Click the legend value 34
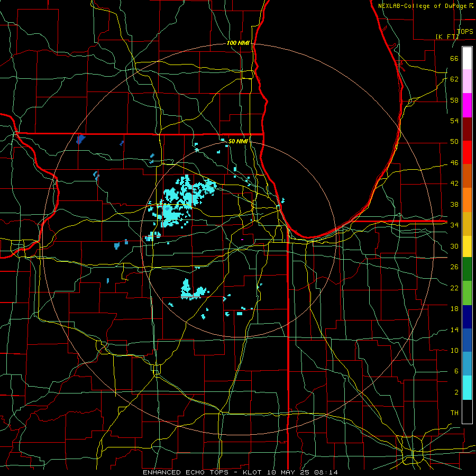The height and width of the screenshot is (476, 476). tap(454, 225)
